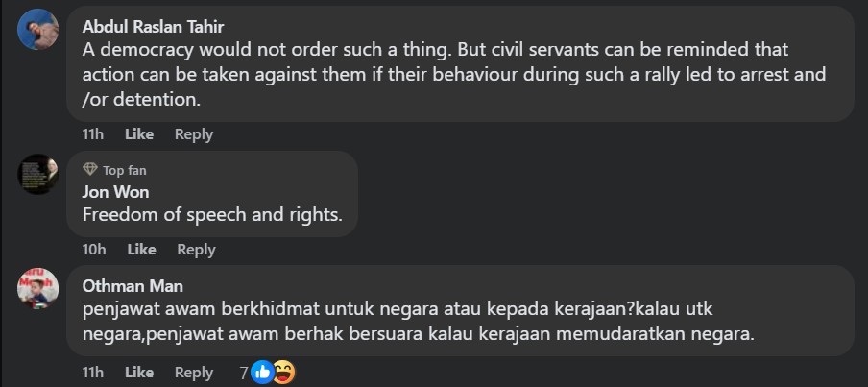The height and width of the screenshot is (387, 868).
Task: Click the laughing Haha reaction emoji
Action: [x=283, y=373]
